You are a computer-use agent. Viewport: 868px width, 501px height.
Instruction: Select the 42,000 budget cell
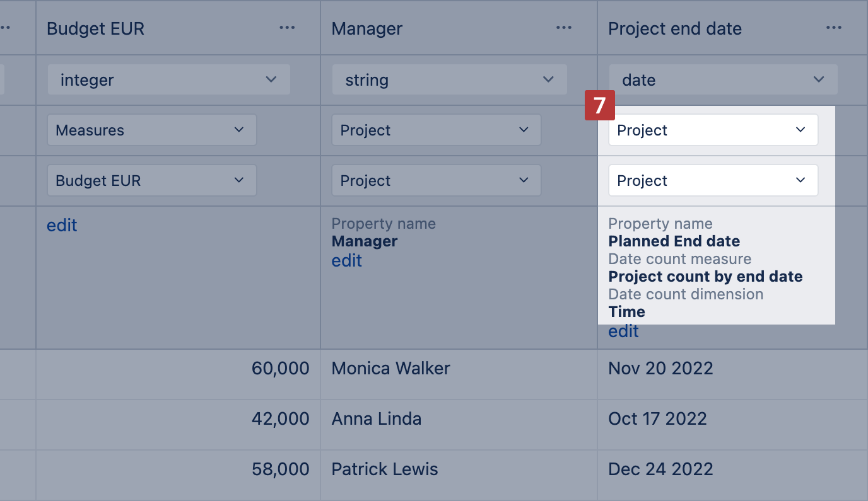[280, 419]
